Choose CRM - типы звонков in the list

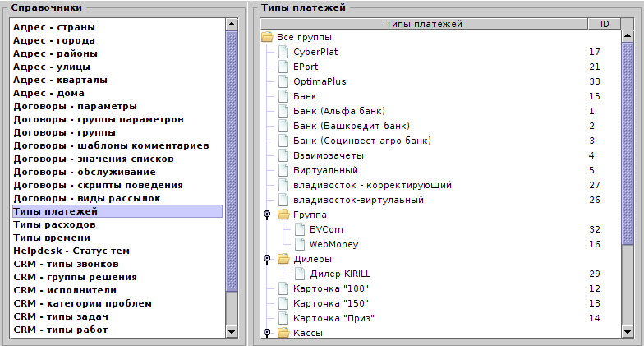tap(66, 264)
